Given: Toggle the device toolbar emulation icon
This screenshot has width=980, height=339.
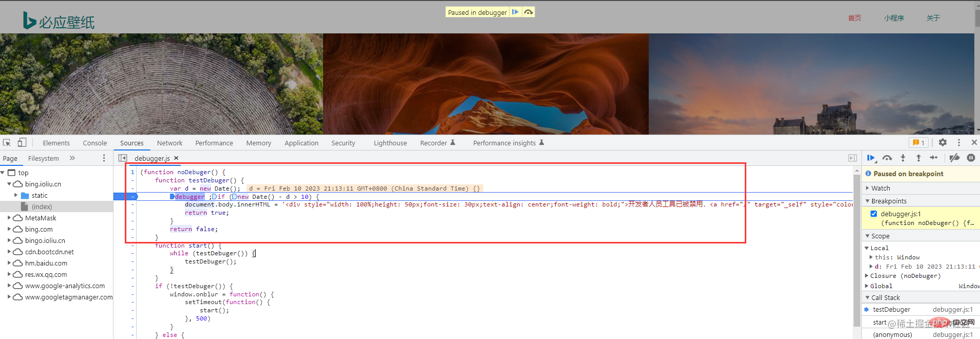Looking at the screenshot, I should pos(22,143).
